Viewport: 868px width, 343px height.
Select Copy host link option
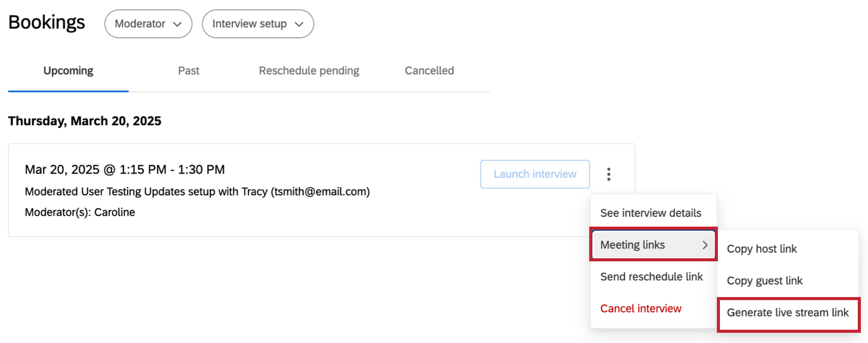pos(762,249)
